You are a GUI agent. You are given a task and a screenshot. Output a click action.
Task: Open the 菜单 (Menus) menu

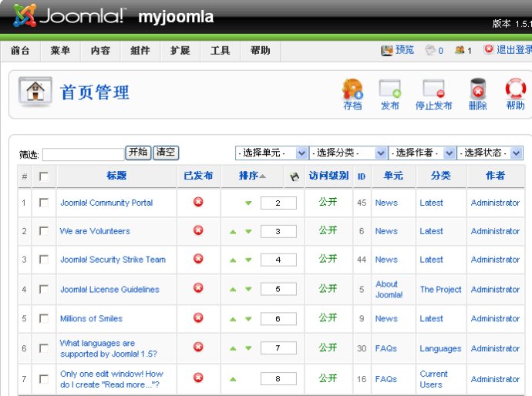tap(60, 51)
